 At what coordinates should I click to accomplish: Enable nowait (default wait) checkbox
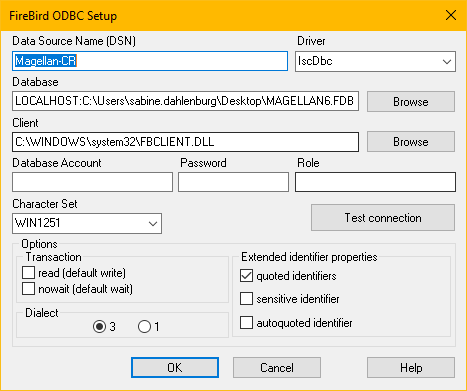coord(28,288)
